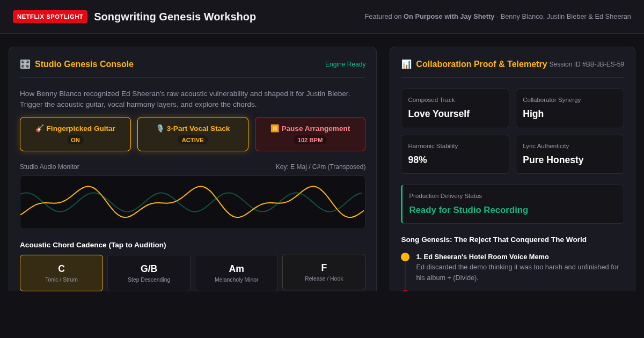This screenshot has height=338, width=644.
Task: Click the guitar emoji icon
Action: click(x=40, y=129)
